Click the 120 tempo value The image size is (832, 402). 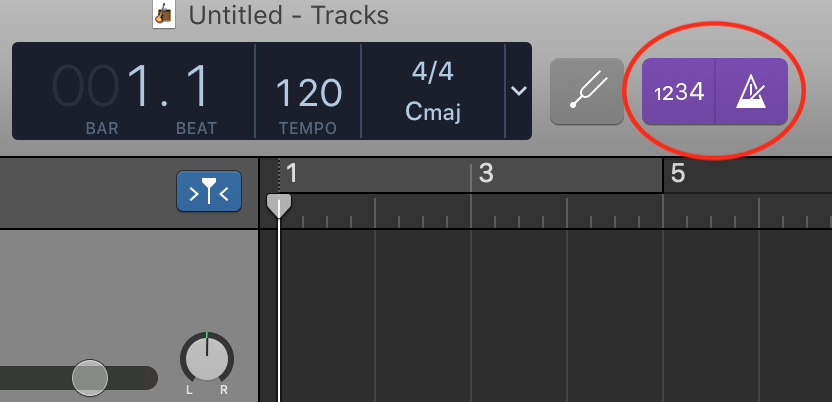[x=308, y=93]
